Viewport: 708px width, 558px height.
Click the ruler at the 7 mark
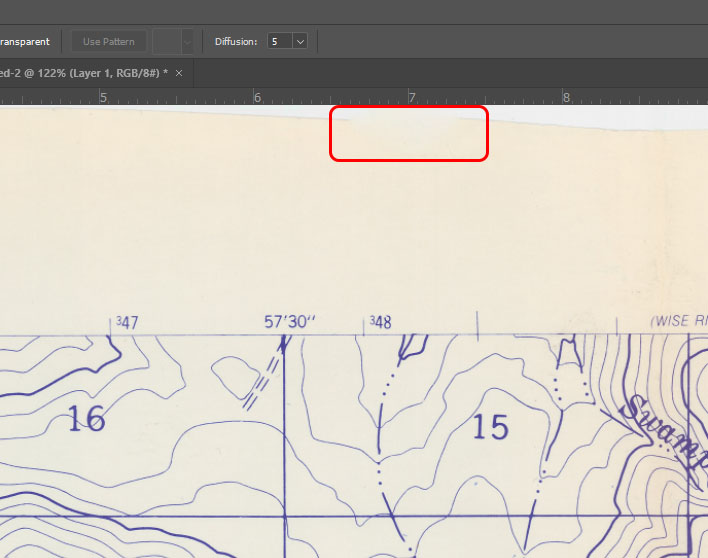[411, 98]
